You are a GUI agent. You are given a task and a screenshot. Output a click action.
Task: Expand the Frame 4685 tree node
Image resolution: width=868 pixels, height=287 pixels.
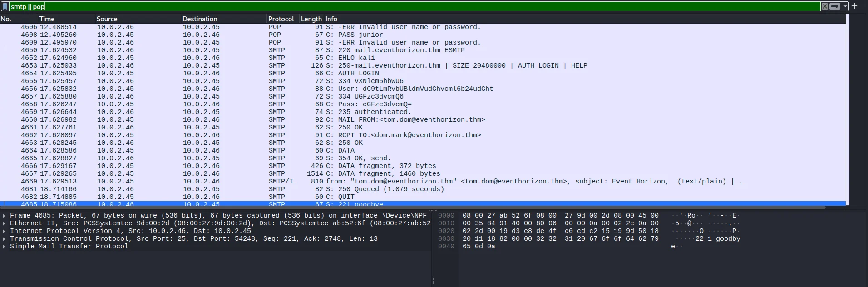4,216
